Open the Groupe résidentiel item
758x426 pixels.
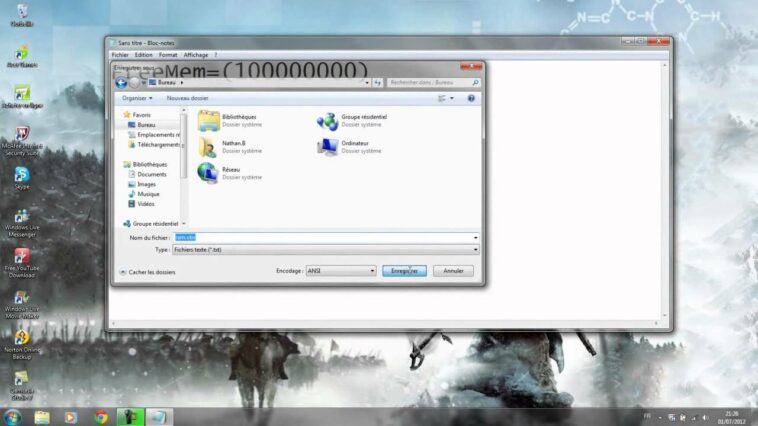(x=352, y=120)
